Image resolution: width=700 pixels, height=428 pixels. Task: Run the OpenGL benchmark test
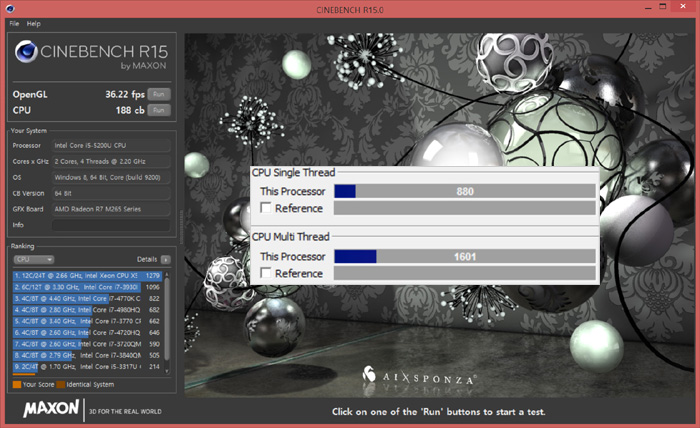click(159, 94)
